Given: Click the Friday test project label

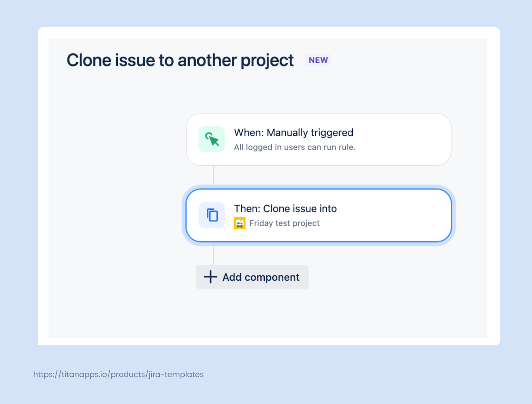Looking at the screenshot, I should [x=285, y=223].
